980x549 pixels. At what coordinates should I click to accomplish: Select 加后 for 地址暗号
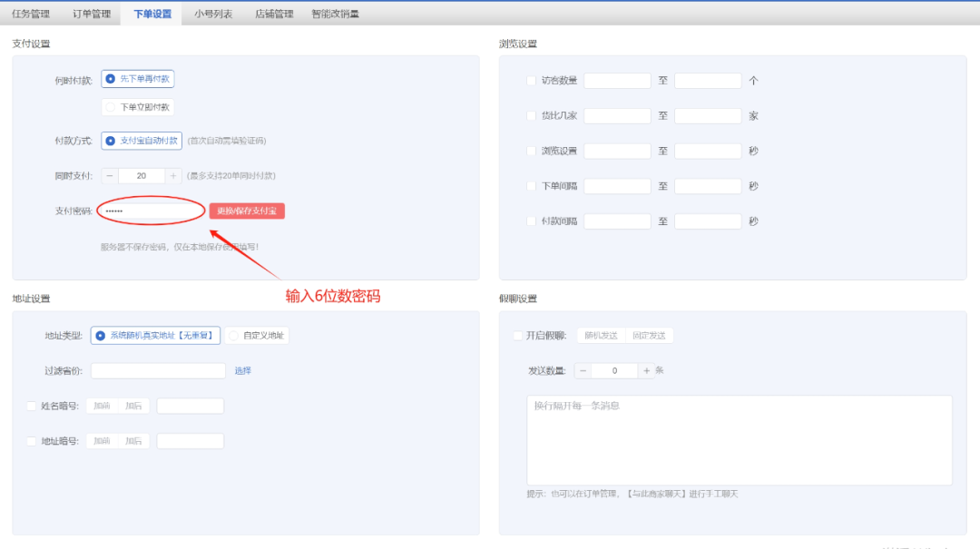pyautogui.click(x=133, y=441)
